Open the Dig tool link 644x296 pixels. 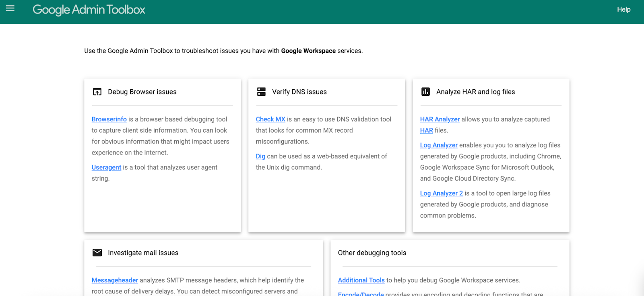260,156
